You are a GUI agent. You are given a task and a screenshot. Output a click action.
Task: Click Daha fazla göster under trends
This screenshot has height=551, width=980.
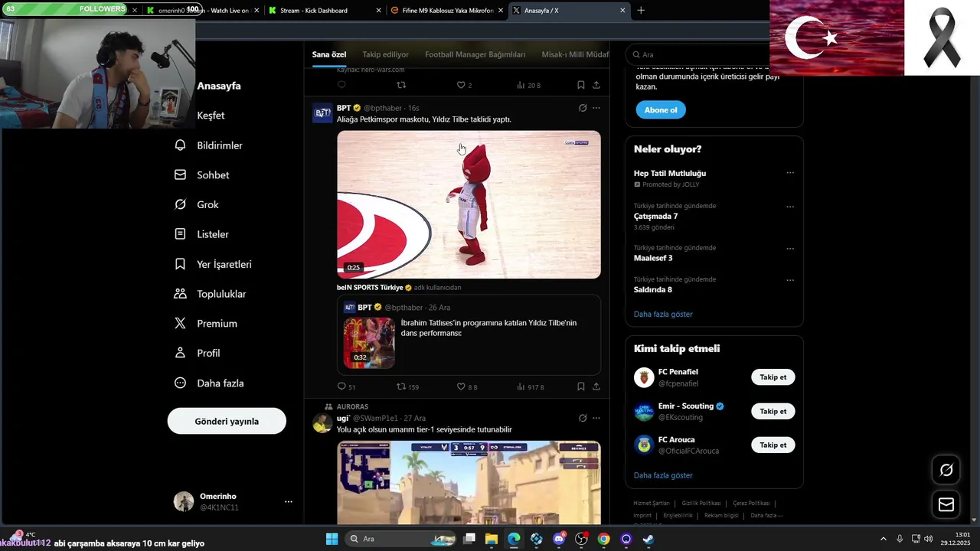(x=663, y=314)
